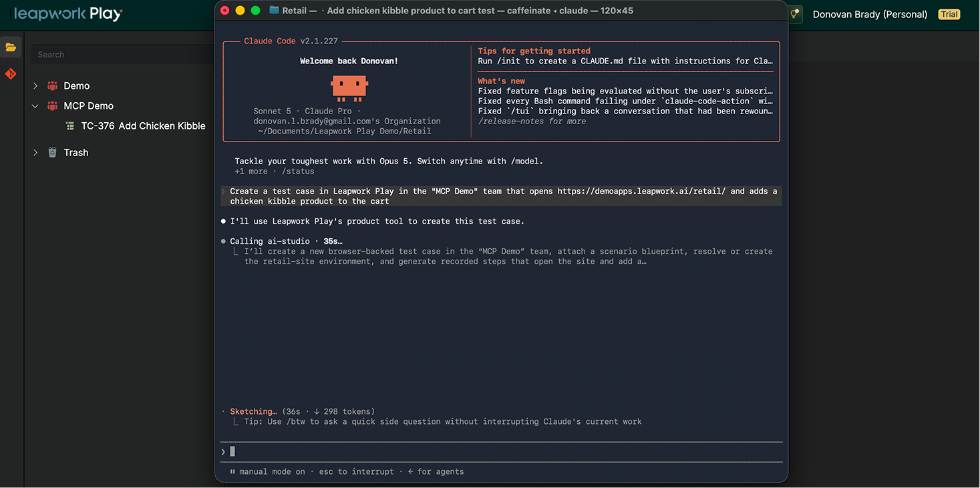Viewport: 980px width, 488px height.
Task: Click the "Sonnet 5 · Claude Pro" line
Action: click(307, 111)
